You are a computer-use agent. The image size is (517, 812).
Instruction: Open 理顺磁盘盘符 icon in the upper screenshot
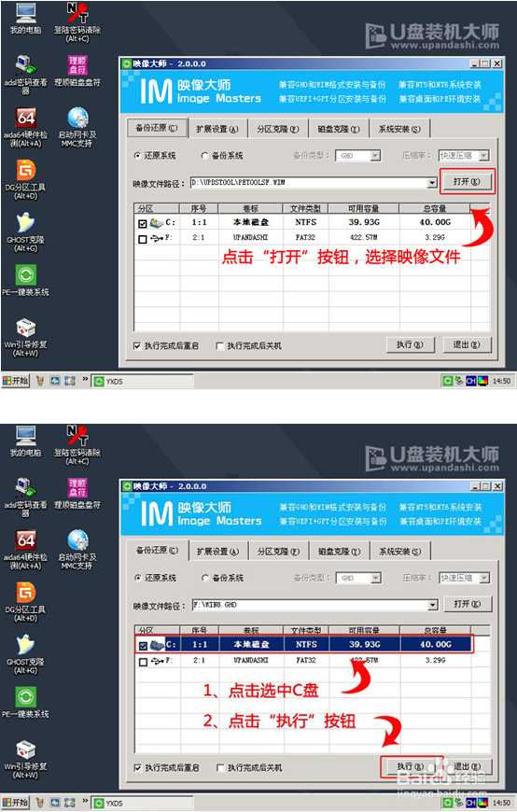pos(77,71)
